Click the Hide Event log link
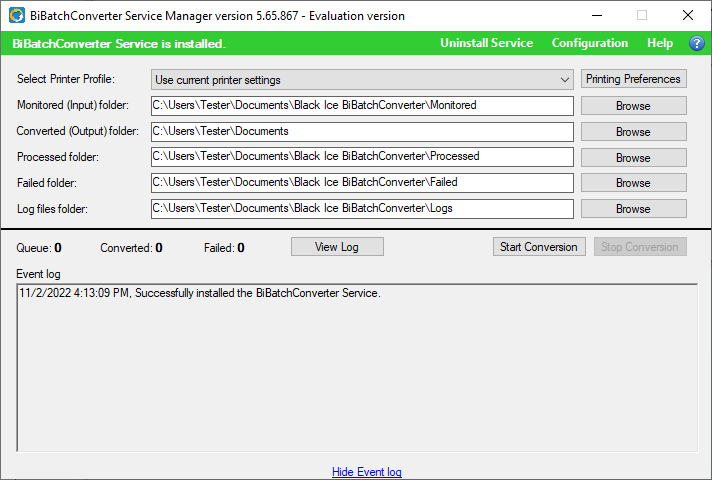 click(x=366, y=472)
